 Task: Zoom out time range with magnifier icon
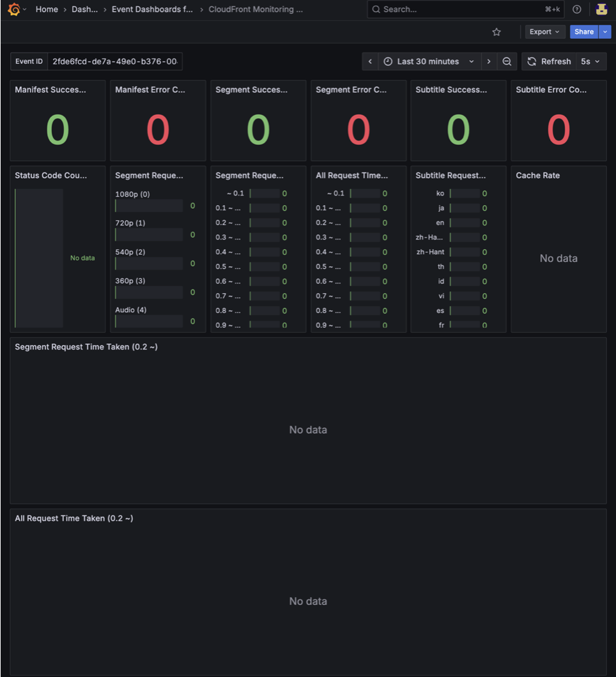tap(507, 61)
